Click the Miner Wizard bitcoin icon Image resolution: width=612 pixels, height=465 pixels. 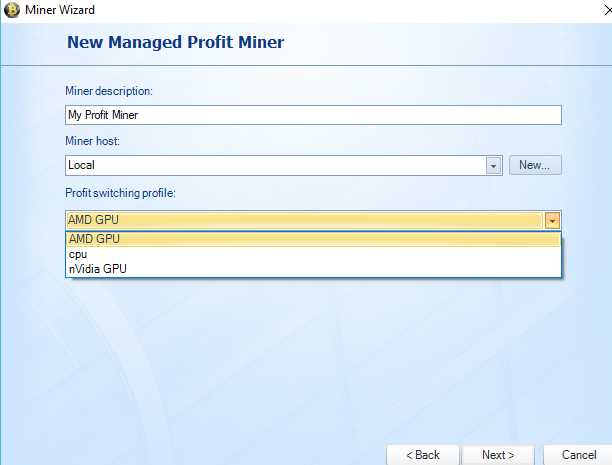pyautogui.click(x=12, y=10)
